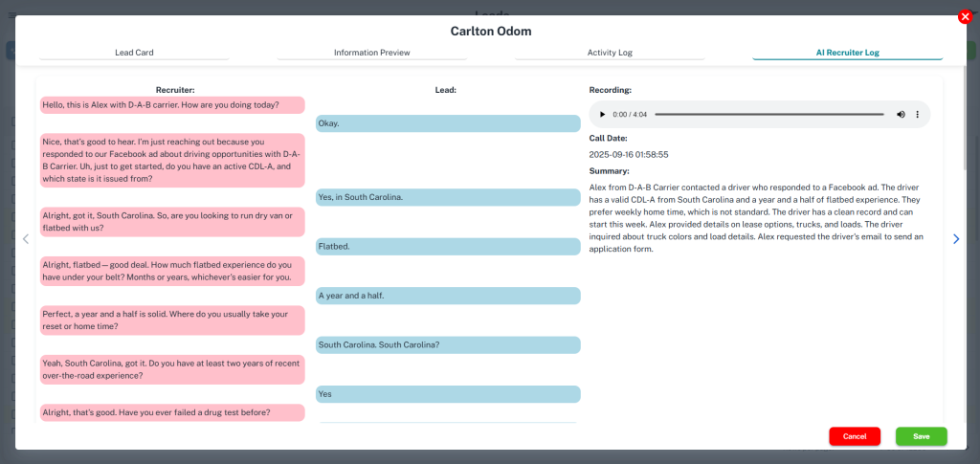Screen dimensions: 980x464
Task: Go to next log with right arrow
Action: click(955, 239)
